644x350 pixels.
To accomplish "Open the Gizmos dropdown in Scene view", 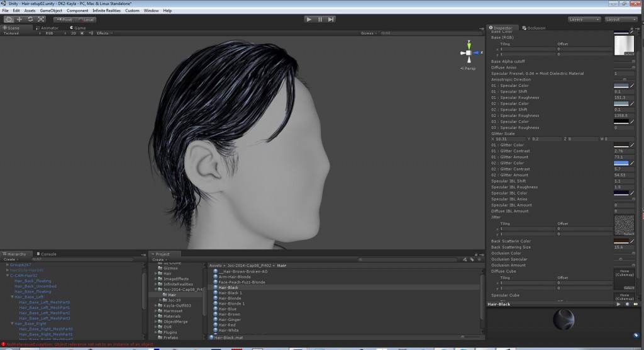I will point(369,33).
